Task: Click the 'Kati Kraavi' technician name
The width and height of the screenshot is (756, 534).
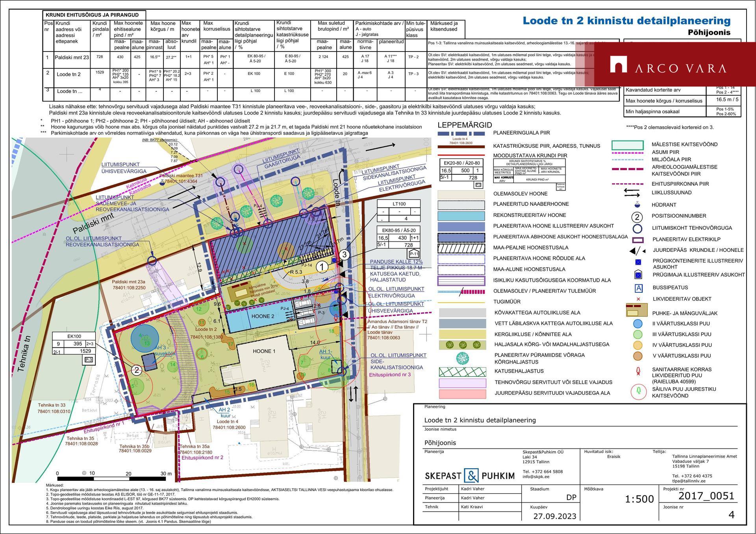Action: tap(472, 507)
